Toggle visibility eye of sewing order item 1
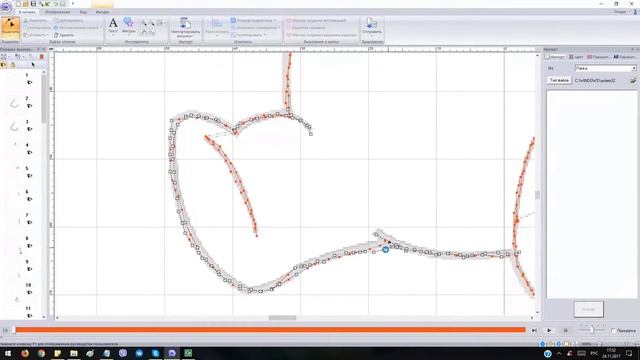The image size is (640, 360). pyautogui.click(x=29, y=82)
